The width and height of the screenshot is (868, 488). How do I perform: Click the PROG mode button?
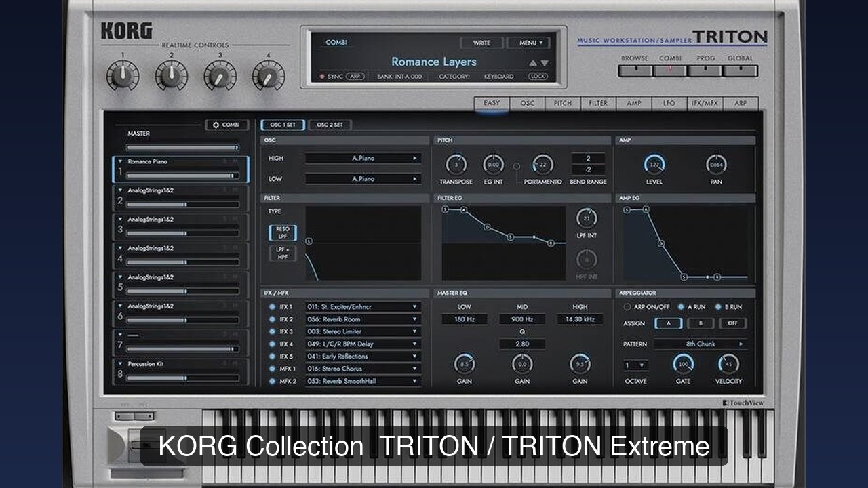pos(705,70)
